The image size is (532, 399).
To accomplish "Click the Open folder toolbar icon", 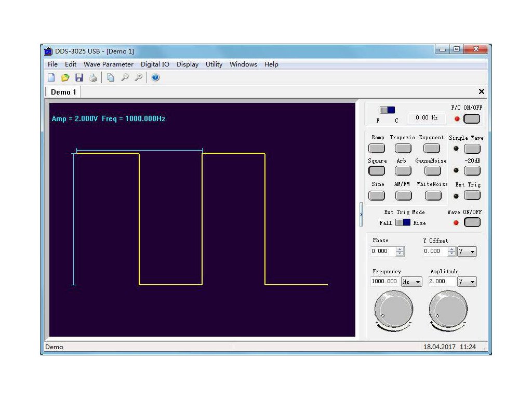I will 65,78.
